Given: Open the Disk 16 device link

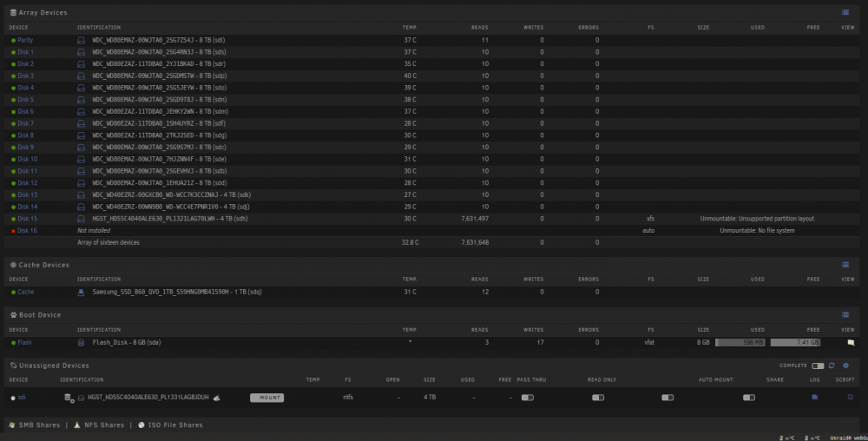Looking at the screenshot, I should 27,231.
